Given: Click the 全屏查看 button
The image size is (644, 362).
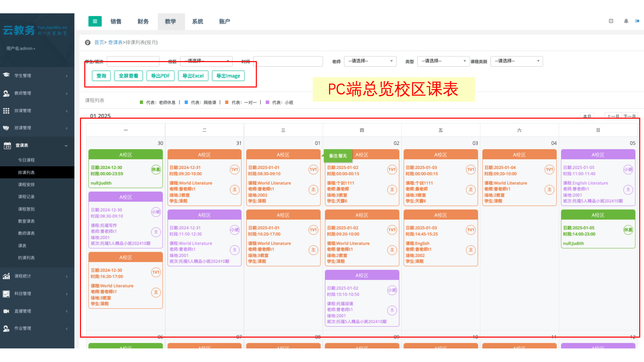Looking at the screenshot, I should pyautogui.click(x=129, y=76).
